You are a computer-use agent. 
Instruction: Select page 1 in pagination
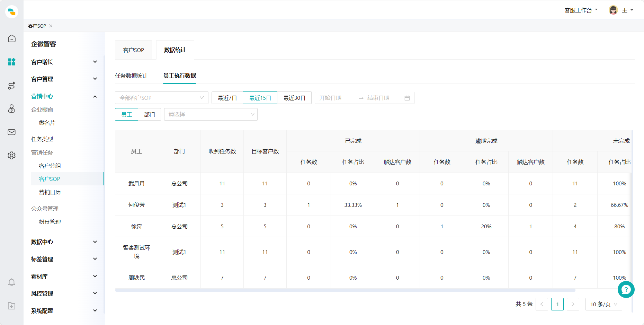[557, 304]
